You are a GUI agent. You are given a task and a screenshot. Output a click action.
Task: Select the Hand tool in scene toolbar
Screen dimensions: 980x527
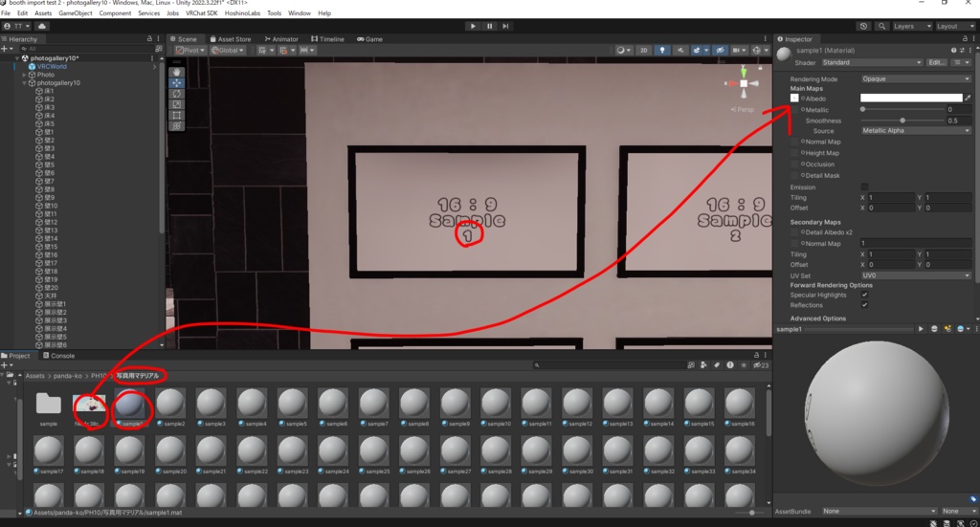(x=177, y=72)
